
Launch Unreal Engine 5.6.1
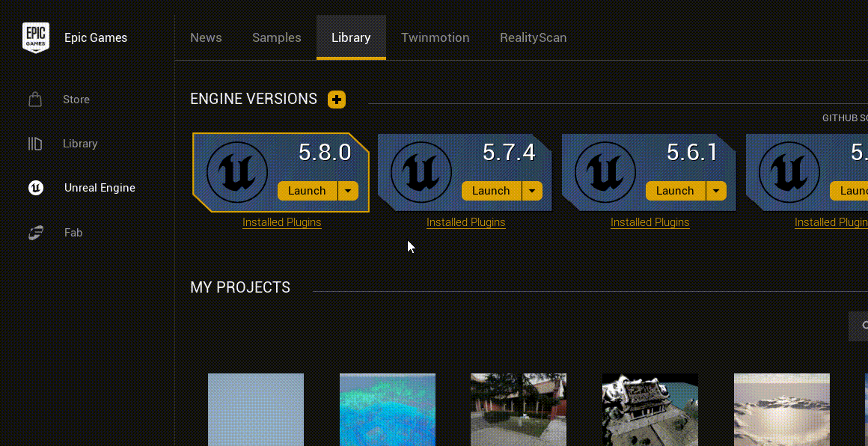click(x=676, y=191)
